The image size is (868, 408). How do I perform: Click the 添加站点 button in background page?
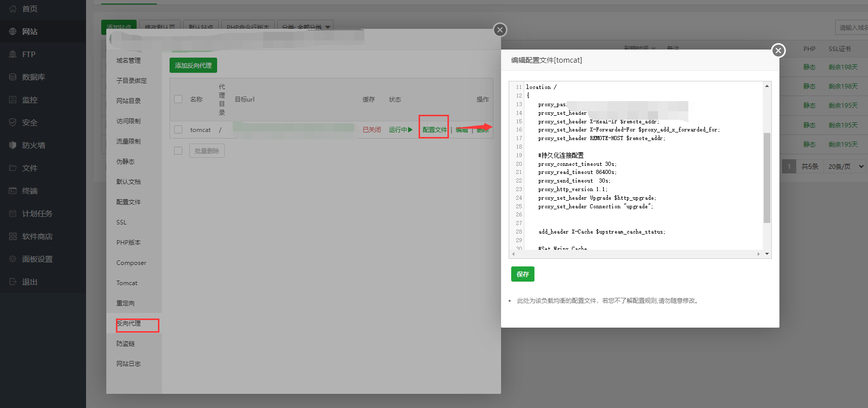(x=118, y=27)
